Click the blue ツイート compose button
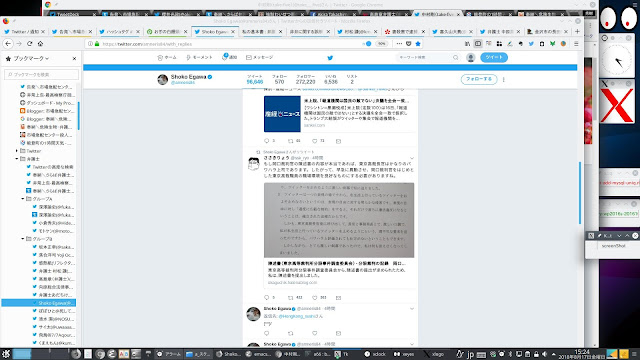Screen dimensions: 640x360 (494, 57)
